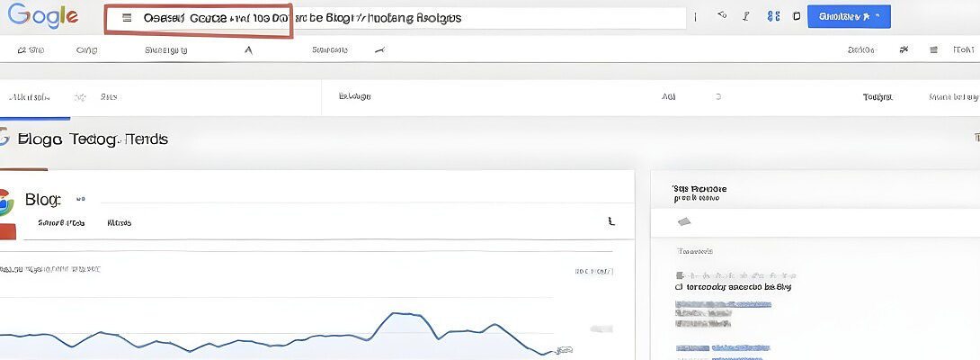The image size is (980, 360).
Task: Open the dropdown arrow on the blue header button
Action: click(878, 16)
